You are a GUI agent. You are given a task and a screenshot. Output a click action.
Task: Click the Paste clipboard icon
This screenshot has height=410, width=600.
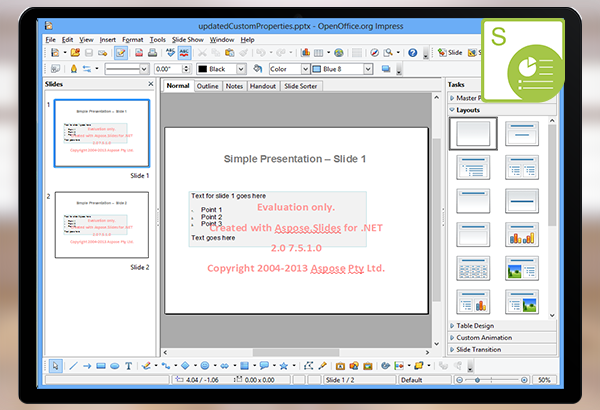[230, 52]
